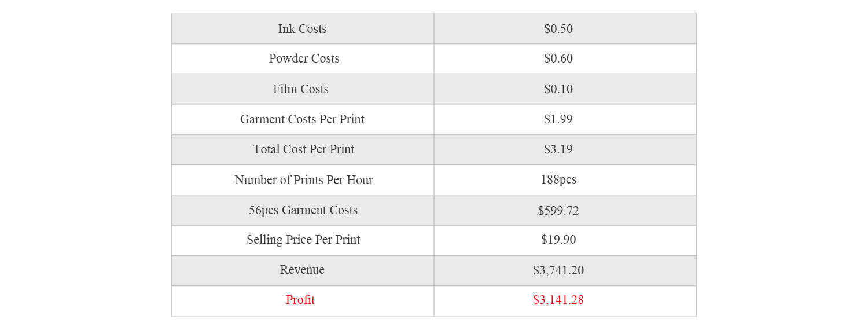Select the $3,741.20 revenue value
The height and width of the screenshot is (330, 868).
click(x=558, y=270)
